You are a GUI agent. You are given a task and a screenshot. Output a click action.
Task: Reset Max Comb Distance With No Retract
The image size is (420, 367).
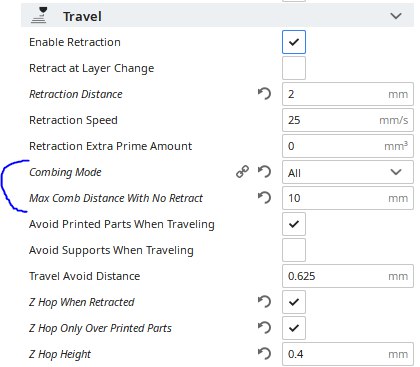[264, 198]
